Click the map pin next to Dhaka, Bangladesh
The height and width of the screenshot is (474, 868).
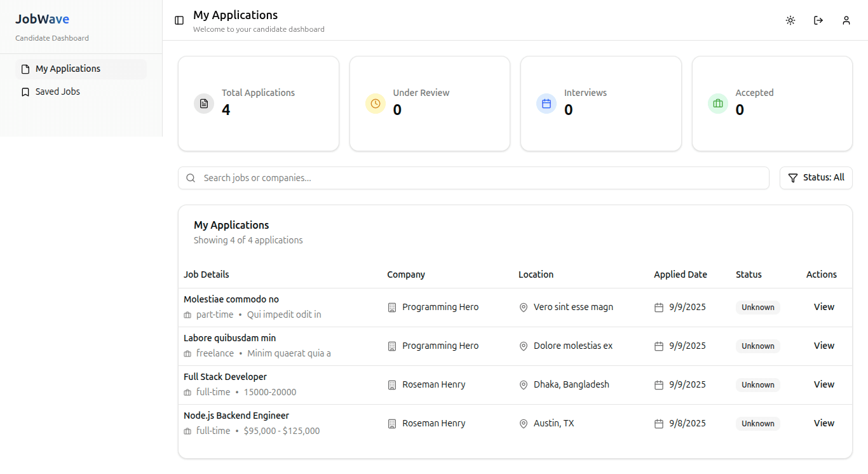(523, 384)
